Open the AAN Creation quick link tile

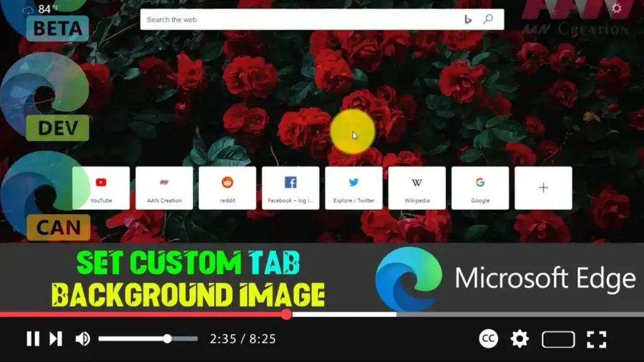[x=164, y=188]
